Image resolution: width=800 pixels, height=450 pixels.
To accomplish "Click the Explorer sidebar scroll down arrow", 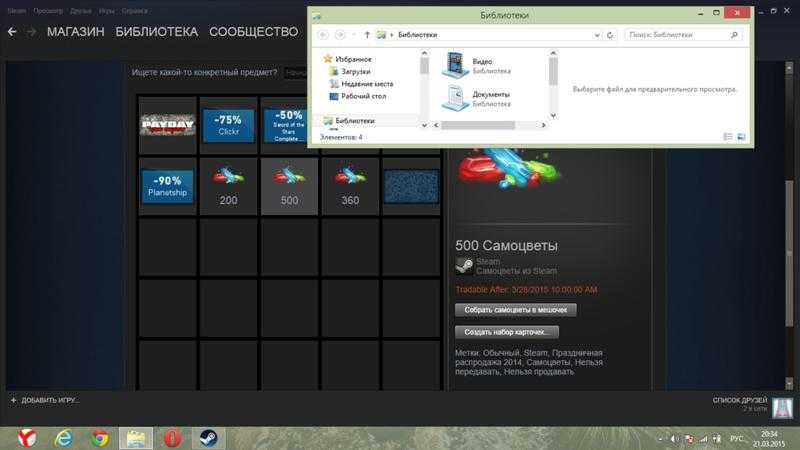I will (424, 125).
